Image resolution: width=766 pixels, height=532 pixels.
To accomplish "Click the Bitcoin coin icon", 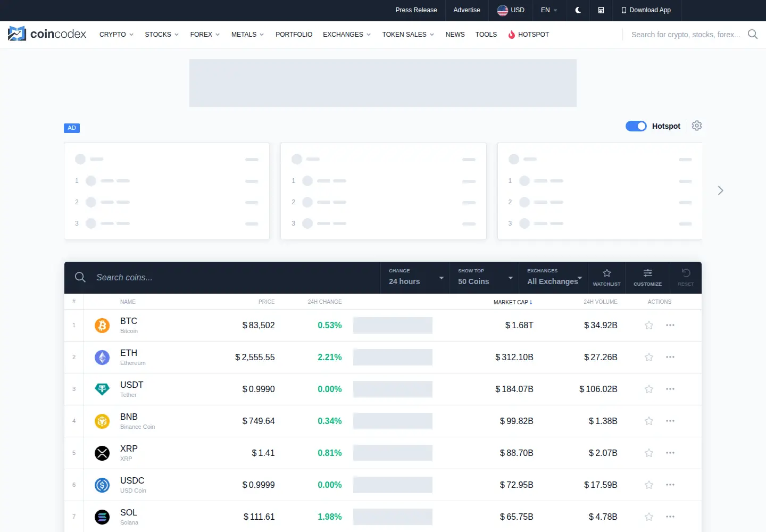I will click(102, 325).
